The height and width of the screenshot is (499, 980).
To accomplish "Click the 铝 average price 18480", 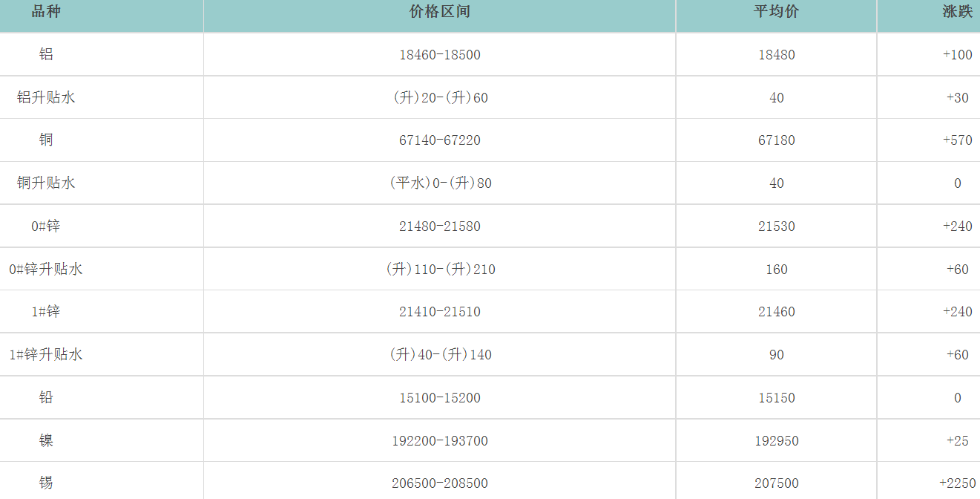I will point(776,55).
